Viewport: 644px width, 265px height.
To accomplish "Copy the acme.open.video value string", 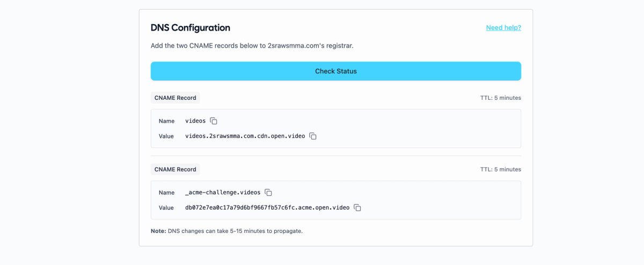I will [357, 208].
